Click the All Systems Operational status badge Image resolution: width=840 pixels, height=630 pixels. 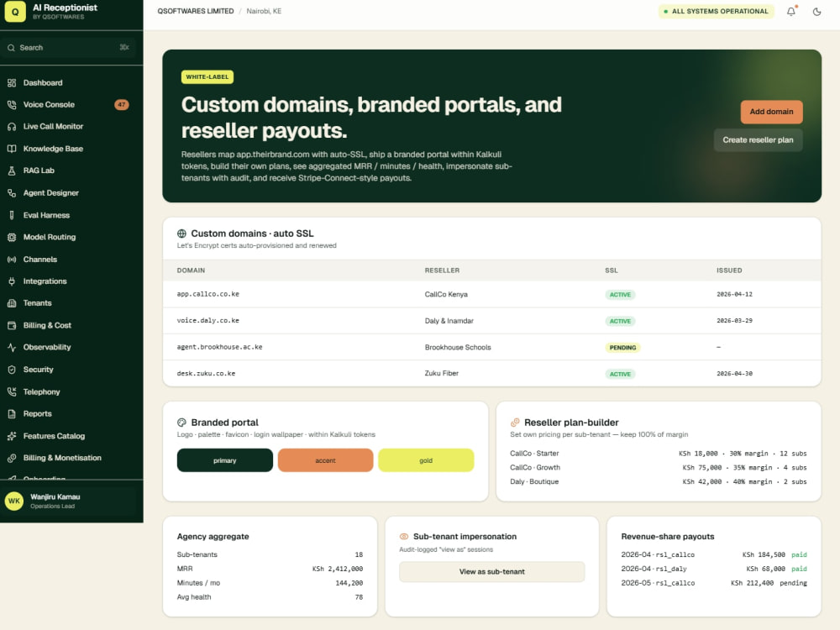tap(716, 11)
